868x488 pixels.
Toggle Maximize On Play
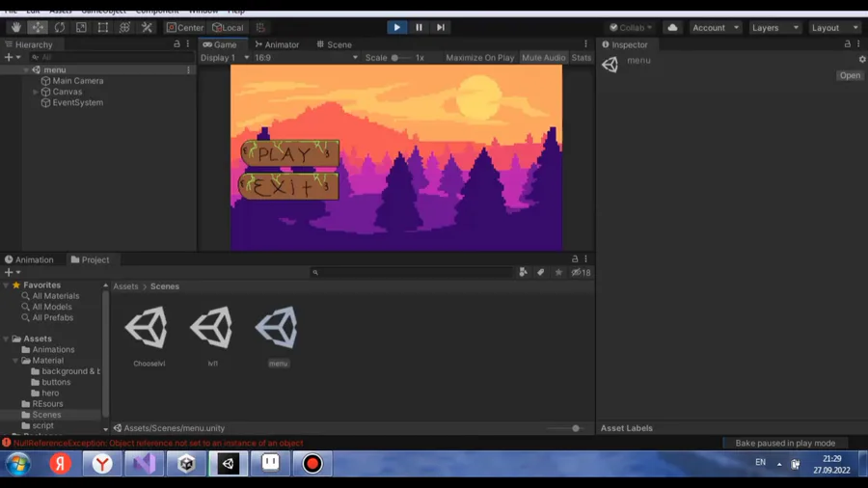479,58
